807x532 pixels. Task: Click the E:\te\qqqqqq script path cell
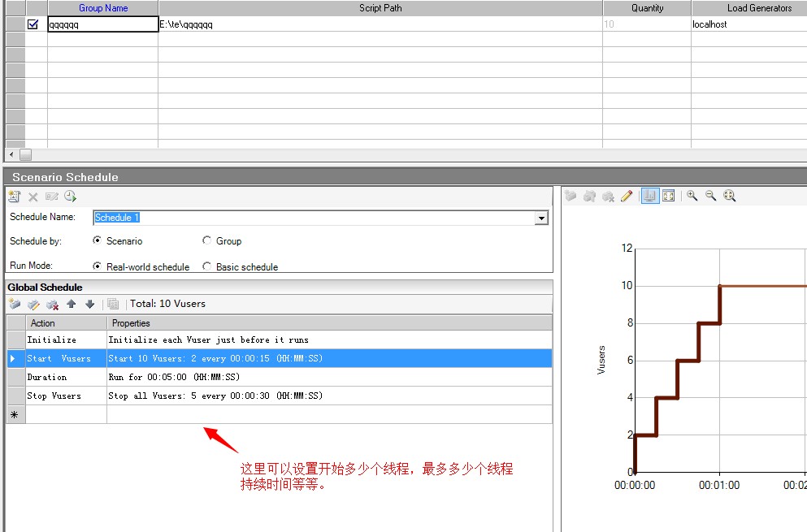pyautogui.click(x=380, y=24)
